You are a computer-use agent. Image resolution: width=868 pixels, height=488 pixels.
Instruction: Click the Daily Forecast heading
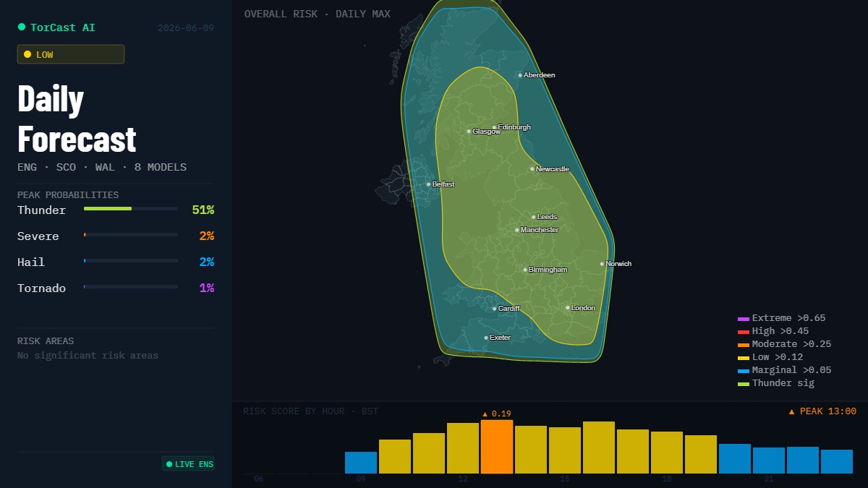coord(77,118)
